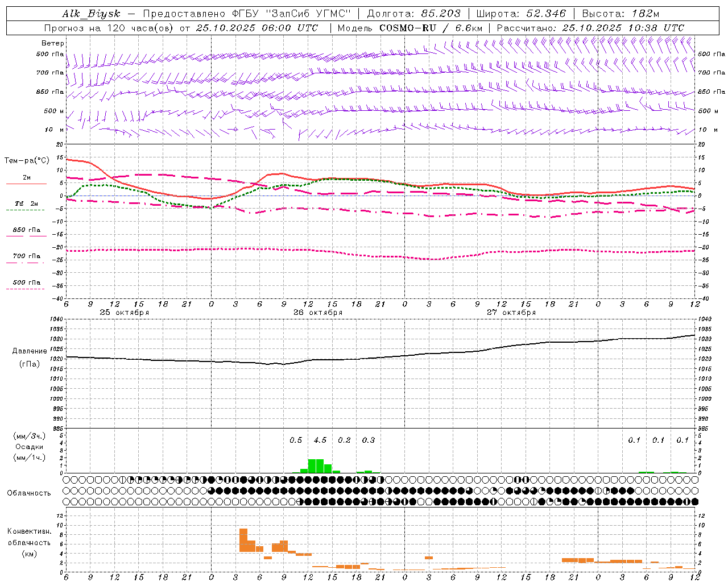Click the 0.5 precipitation amount value
Image resolution: width=728 pixels, height=582 pixels.
pyautogui.click(x=296, y=440)
